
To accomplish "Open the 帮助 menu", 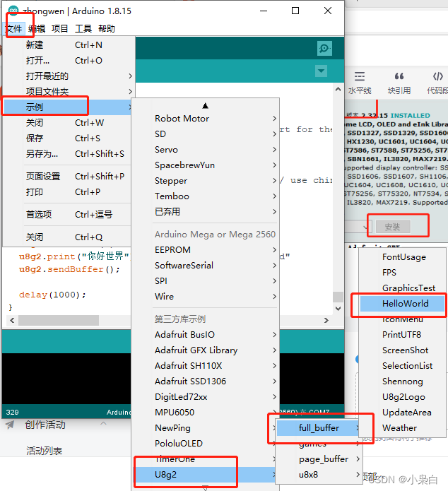I will click(107, 29).
